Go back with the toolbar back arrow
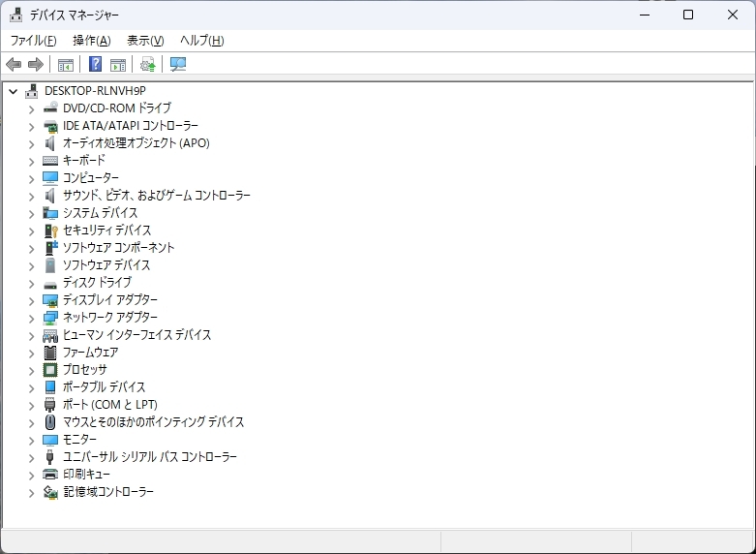The image size is (756, 554). [x=14, y=64]
